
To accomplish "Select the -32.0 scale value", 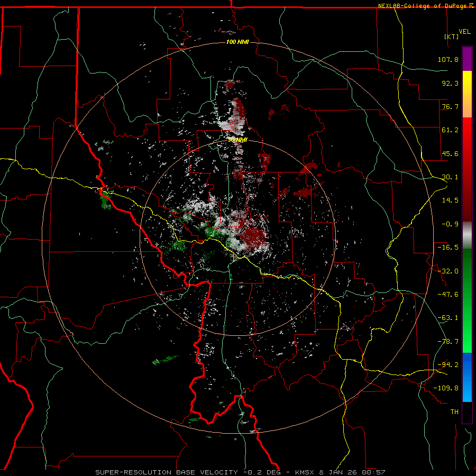I will (x=448, y=271).
